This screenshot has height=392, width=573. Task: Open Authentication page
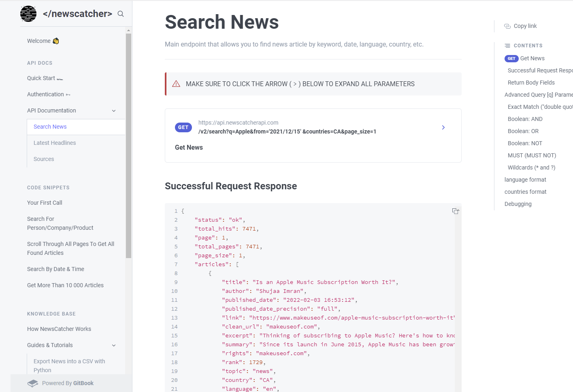(49, 94)
